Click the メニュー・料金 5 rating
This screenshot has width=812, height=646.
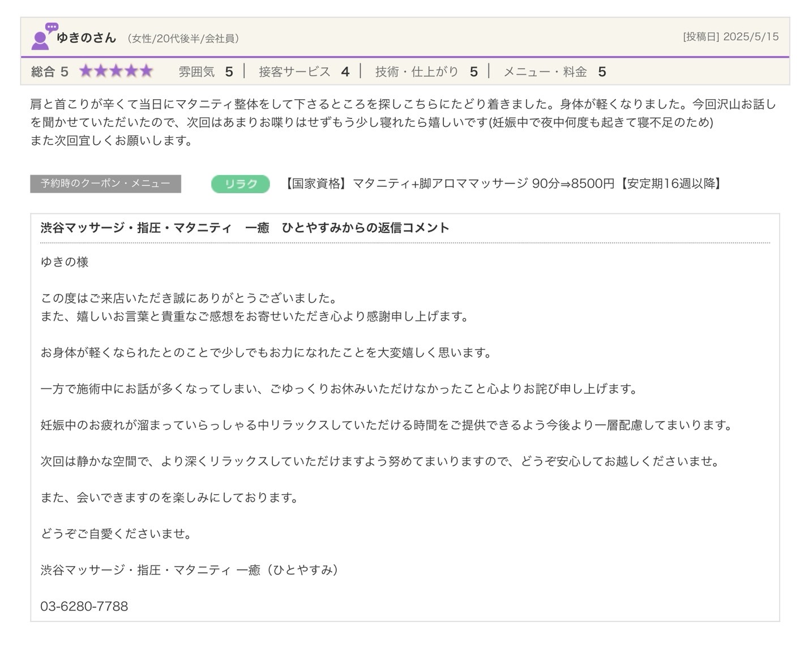[x=555, y=71]
